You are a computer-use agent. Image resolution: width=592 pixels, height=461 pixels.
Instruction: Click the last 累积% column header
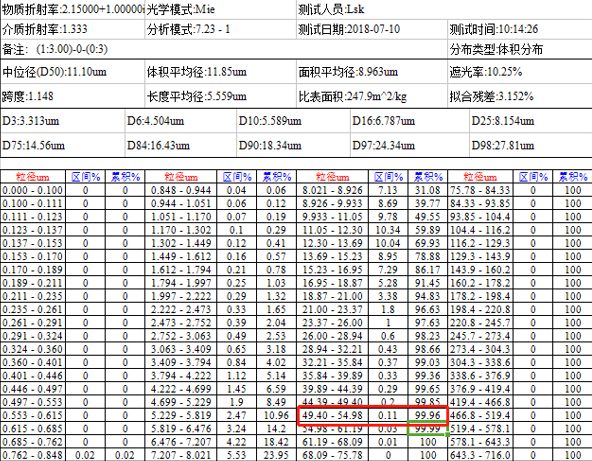pos(572,177)
